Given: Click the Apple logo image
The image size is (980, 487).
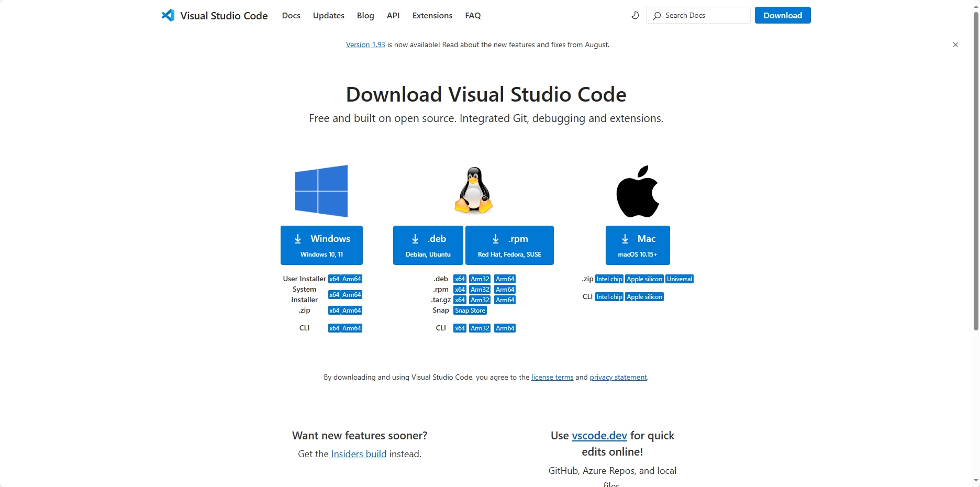Looking at the screenshot, I should pos(638,192).
